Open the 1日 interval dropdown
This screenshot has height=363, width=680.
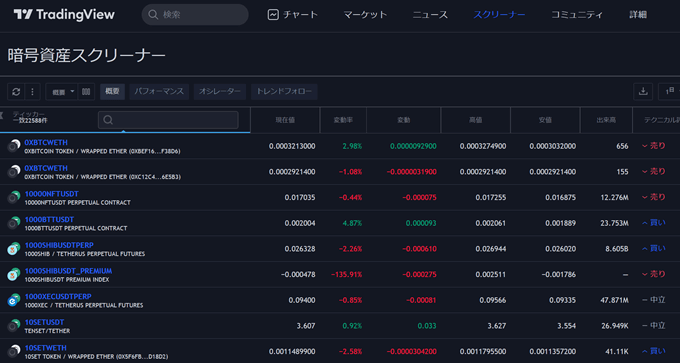670,92
